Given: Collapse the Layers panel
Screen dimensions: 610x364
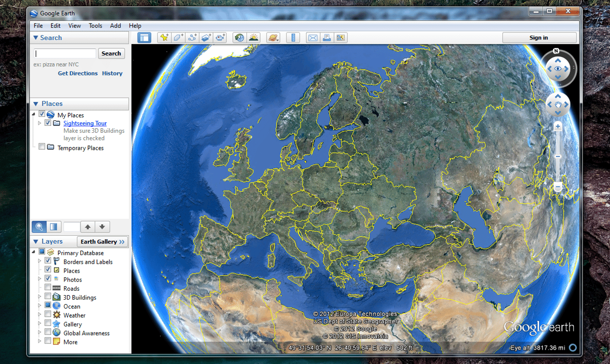Looking at the screenshot, I should [35, 242].
